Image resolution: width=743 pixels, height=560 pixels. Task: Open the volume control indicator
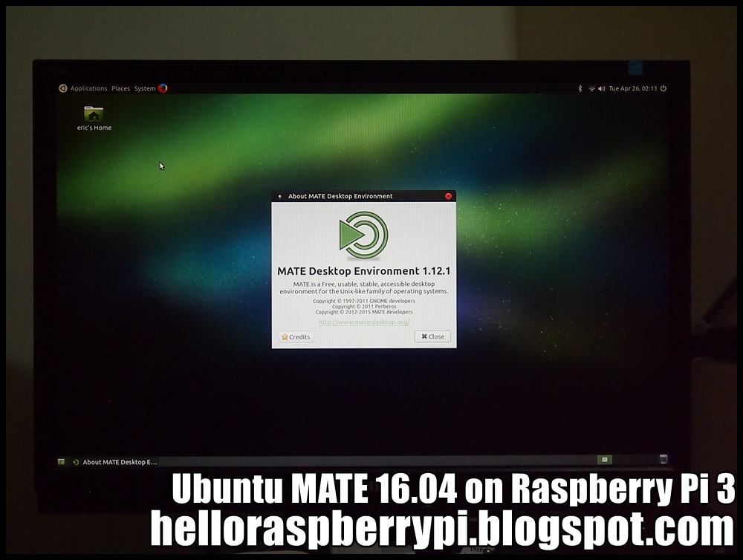(x=601, y=88)
